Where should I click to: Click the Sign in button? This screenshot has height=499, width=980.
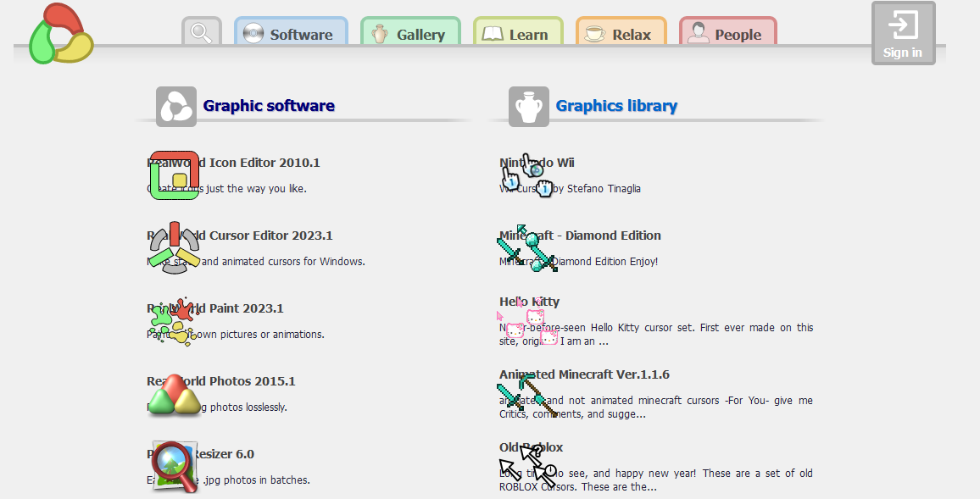click(903, 33)
